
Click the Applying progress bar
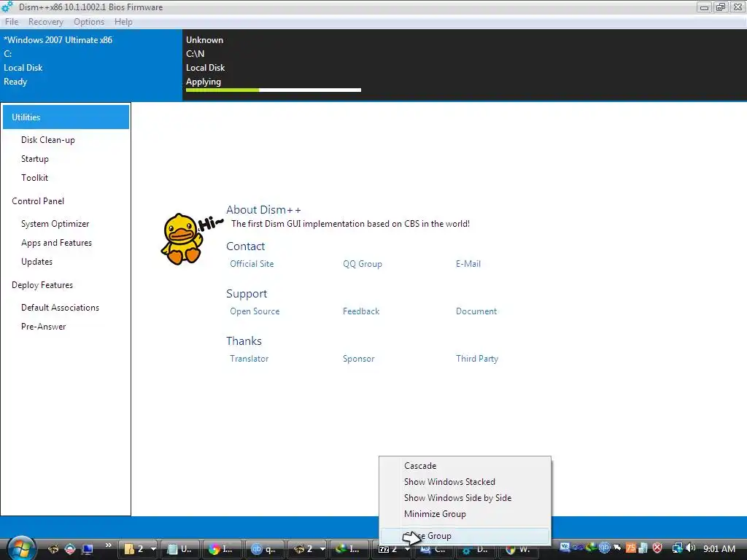pos(274,90)
